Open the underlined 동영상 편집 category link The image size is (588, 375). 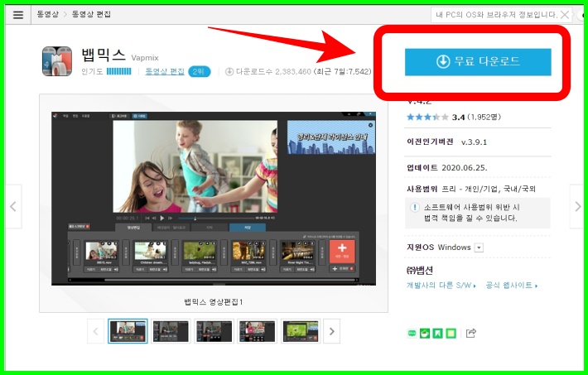[165, 71]
